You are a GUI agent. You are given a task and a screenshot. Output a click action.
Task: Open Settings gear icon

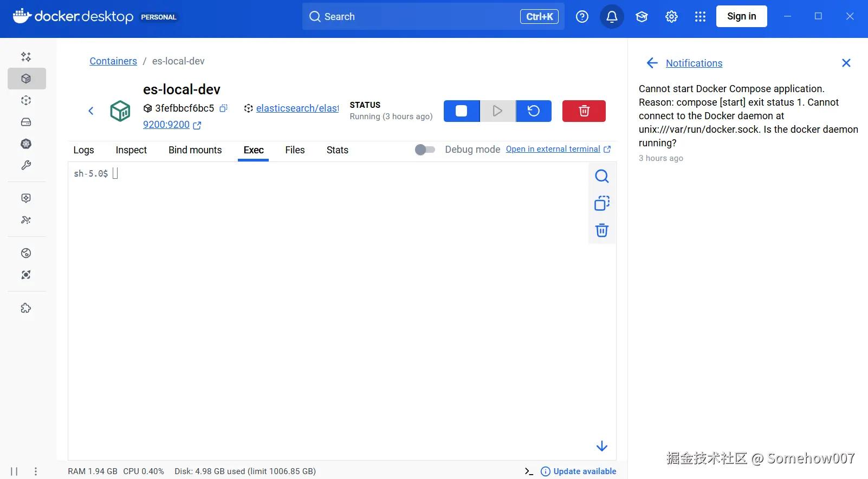point(671,17)
